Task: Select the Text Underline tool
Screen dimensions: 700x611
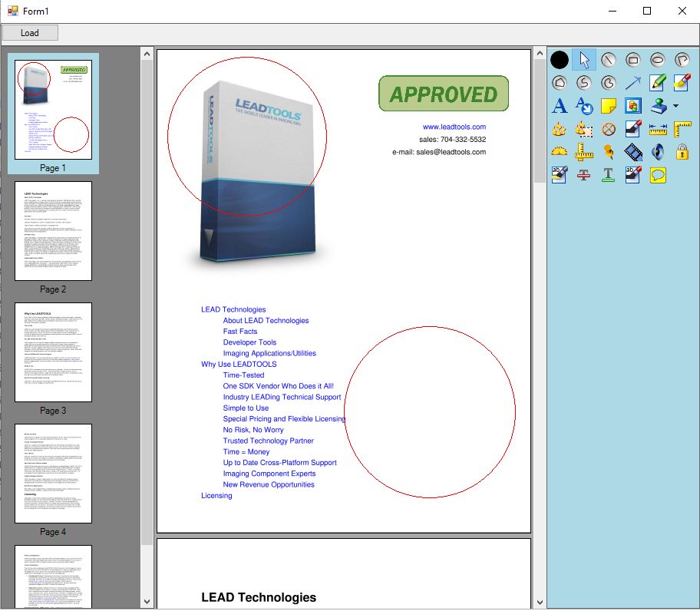Action: pos(609,175)
